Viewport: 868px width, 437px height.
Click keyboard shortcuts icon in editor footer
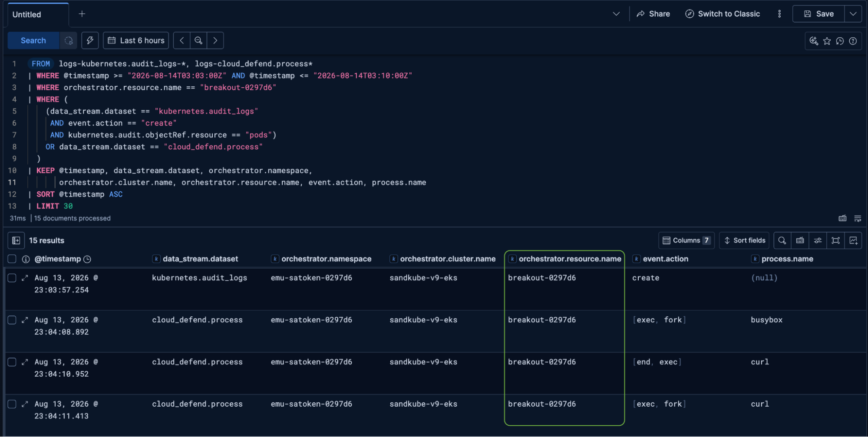click(842, 218)
